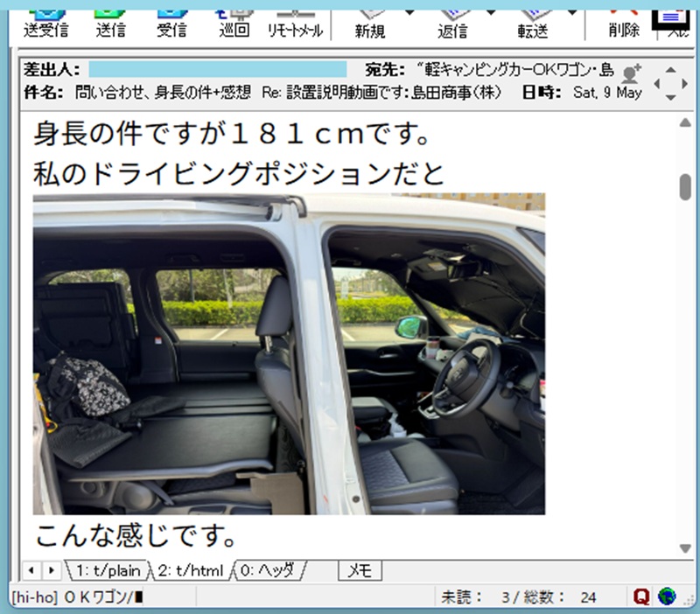This screenshot has width=700, height=614.
Task: Open the メモ button
Action: tap(360, 571)
